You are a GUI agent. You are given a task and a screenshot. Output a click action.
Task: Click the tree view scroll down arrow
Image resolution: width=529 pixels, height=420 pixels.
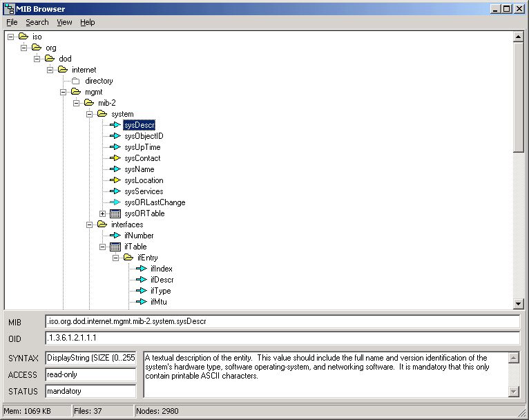(519, 303)
